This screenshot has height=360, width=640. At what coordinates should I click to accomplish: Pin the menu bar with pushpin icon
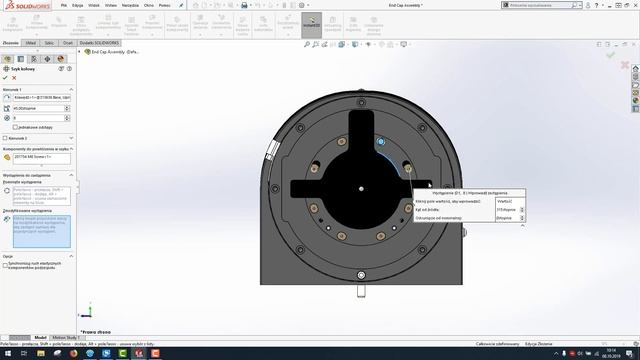(x=181, y=6)
